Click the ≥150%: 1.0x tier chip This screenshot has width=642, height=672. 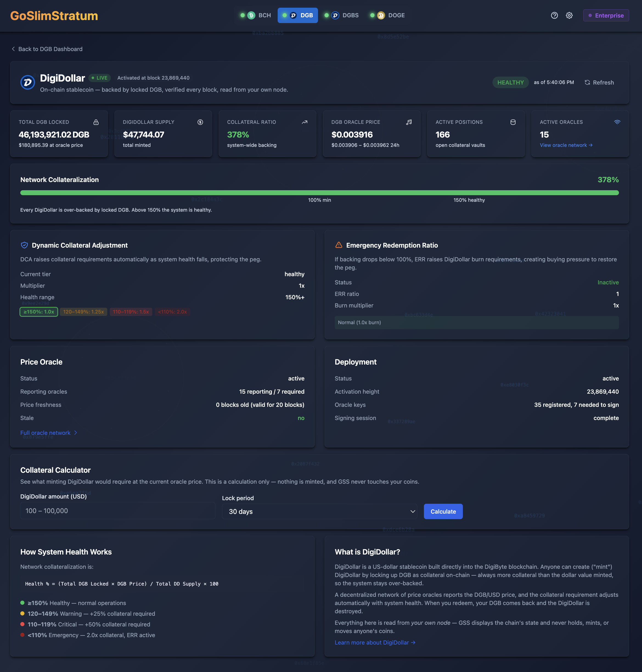39,312
